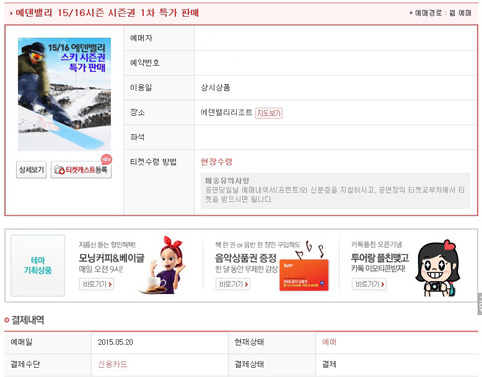
Task: Click the 음악상품권 증정 promo title
Action: (246, 258)
